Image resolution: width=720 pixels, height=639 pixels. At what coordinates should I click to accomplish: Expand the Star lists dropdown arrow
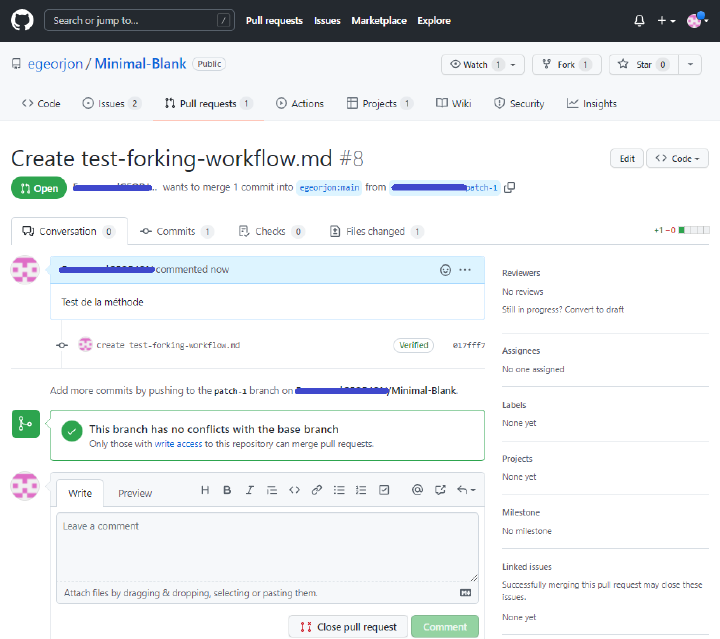(690, 65)
